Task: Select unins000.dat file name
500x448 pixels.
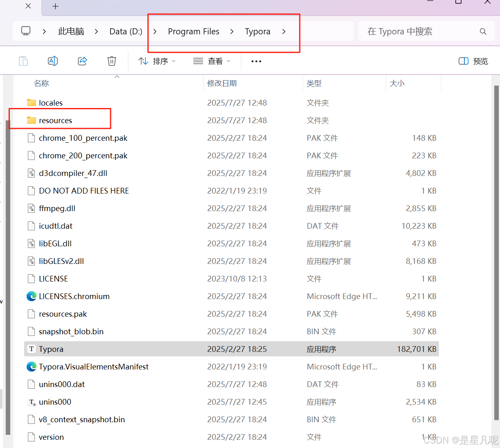Action: [62, 384]
